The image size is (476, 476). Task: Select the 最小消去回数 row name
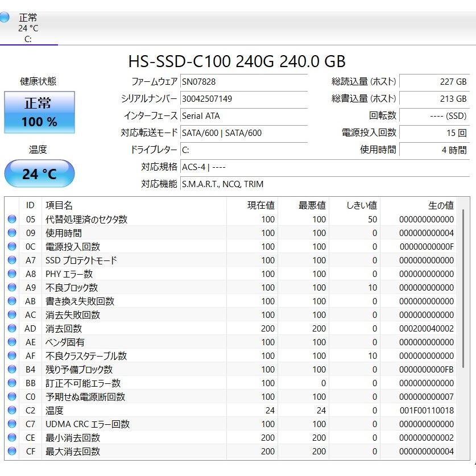[73, 438]
